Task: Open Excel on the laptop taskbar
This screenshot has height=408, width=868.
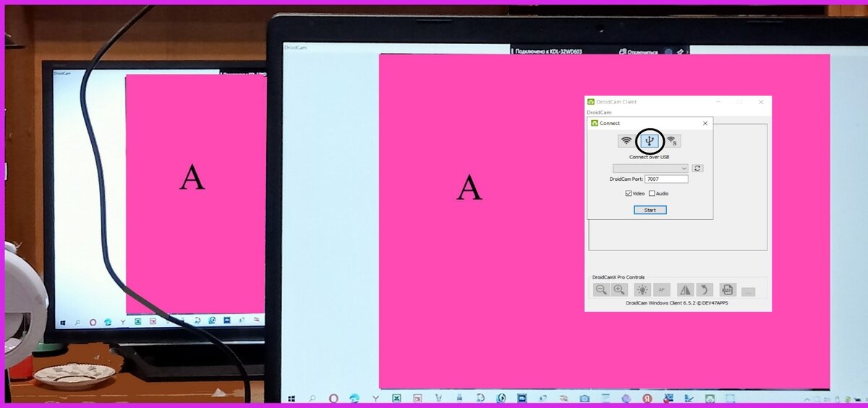Action: (x=396, y=398)
